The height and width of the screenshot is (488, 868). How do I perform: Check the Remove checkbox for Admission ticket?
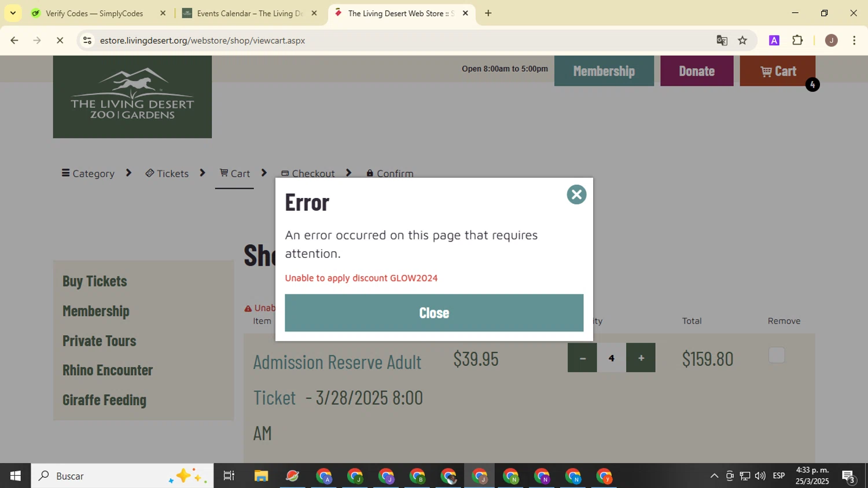coord(777,355)
